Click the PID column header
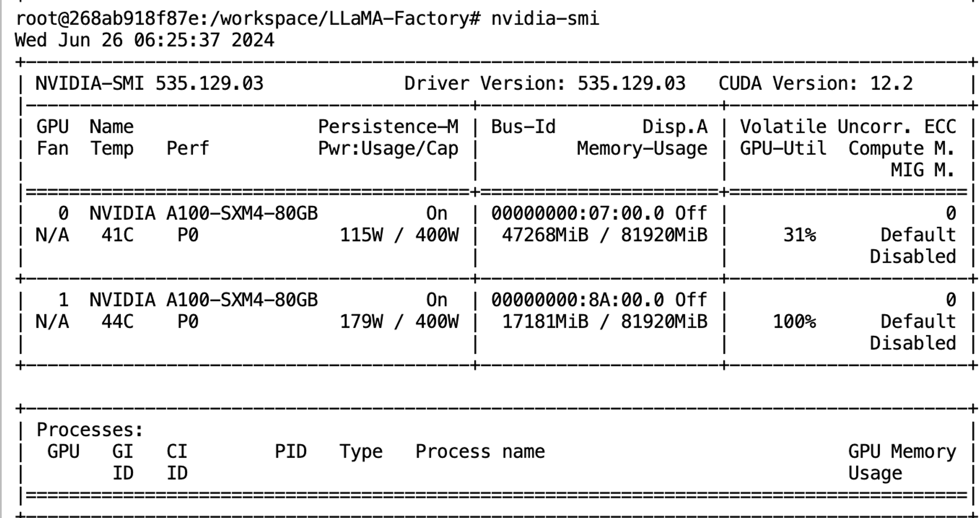Screen dimensions: 980x518 pyautogui.click(x=291, y=451)
